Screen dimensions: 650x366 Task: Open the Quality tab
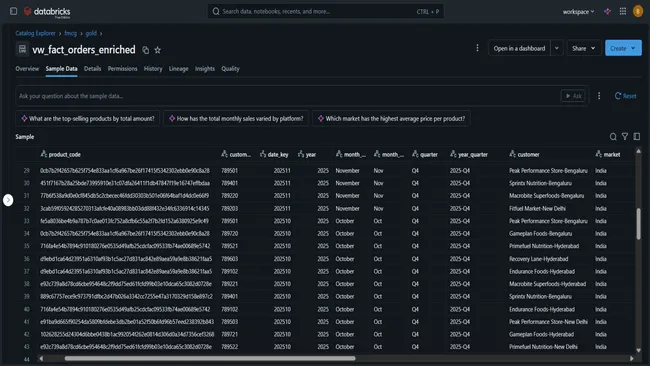(230, 69)
